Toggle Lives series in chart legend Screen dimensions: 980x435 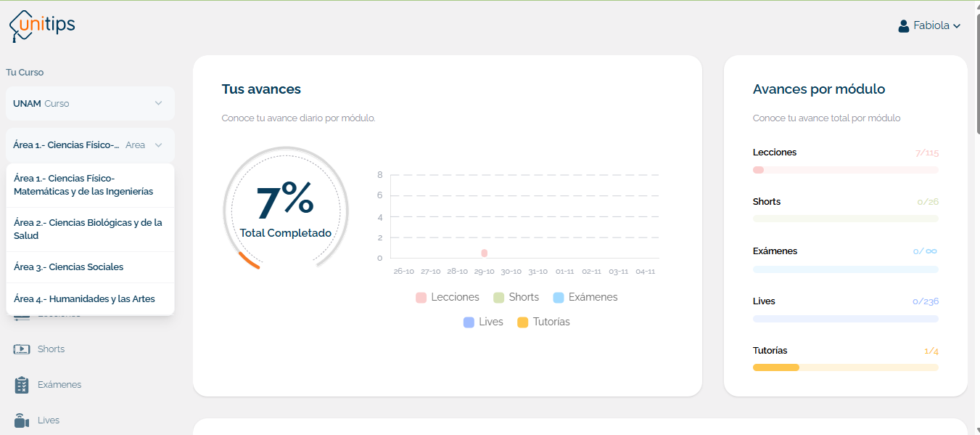[483, 322]
